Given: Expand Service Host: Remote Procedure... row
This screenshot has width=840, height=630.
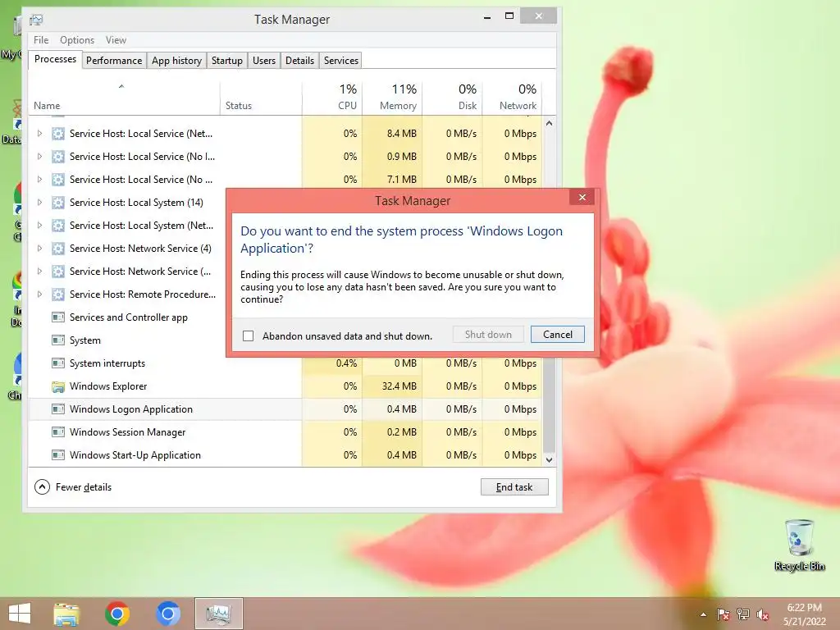Looking at the screenshot, I should [x=39, y=294].
